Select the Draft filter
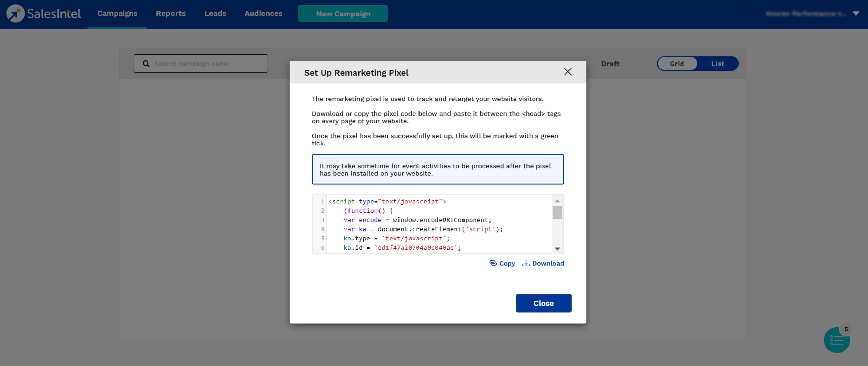The height and width of the screenshot is (366, 868). pos(610,64)
